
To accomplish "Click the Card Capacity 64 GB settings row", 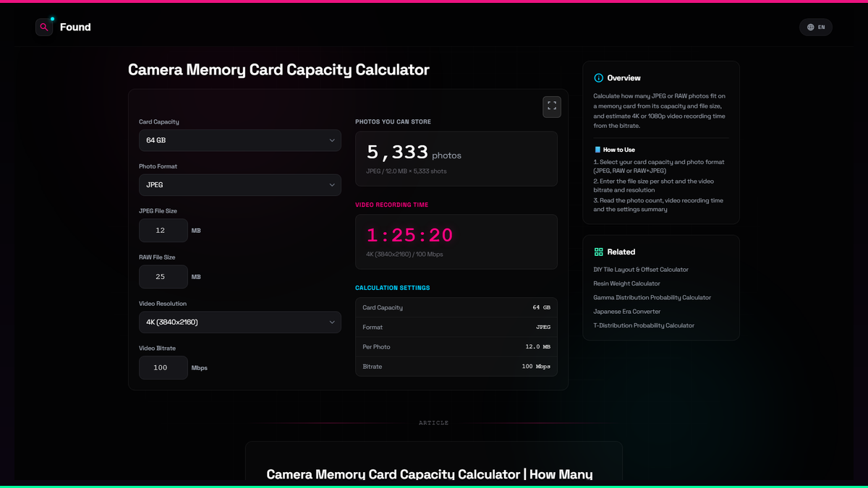I will pyautogui.click(x=456, y=307).
